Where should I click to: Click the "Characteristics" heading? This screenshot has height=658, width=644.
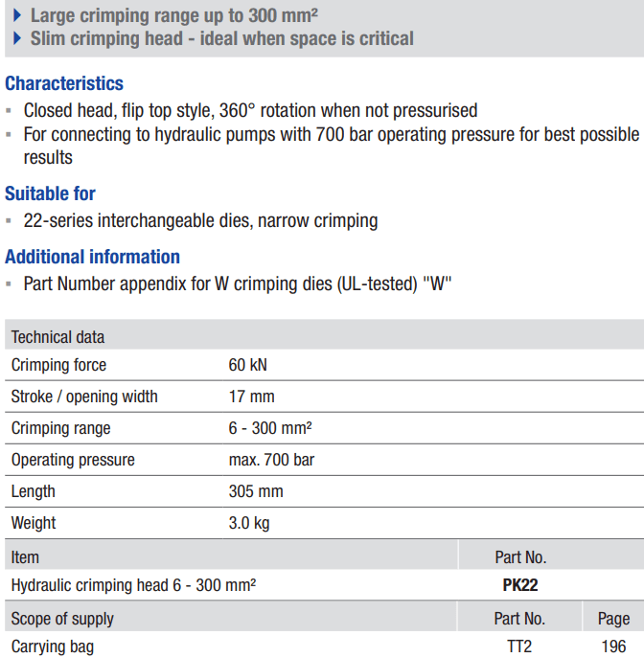click(64, 83)
